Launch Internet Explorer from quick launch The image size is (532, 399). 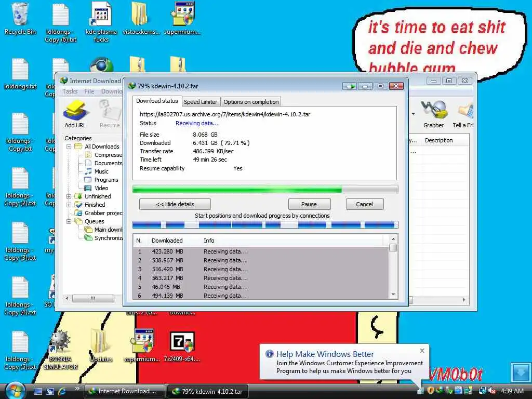[x=62, y=391]
